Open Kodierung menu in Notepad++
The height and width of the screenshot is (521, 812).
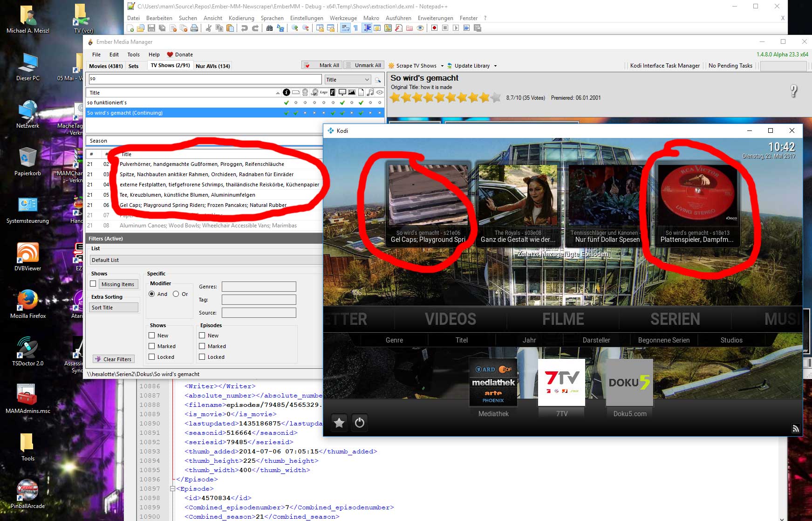241,18
